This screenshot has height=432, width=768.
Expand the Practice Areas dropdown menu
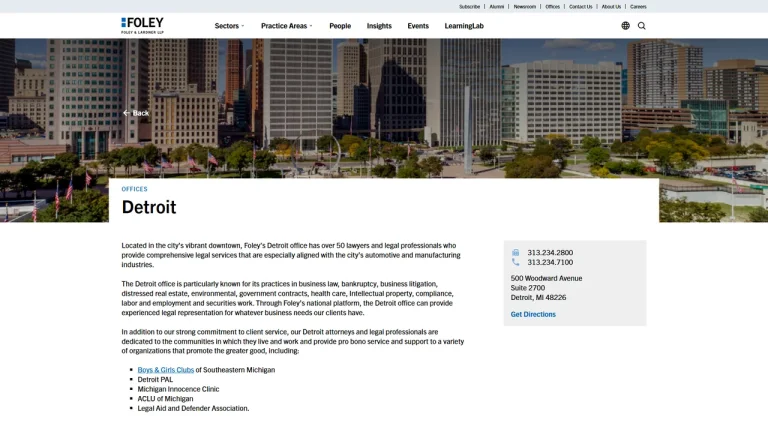[x=287, y=26]
